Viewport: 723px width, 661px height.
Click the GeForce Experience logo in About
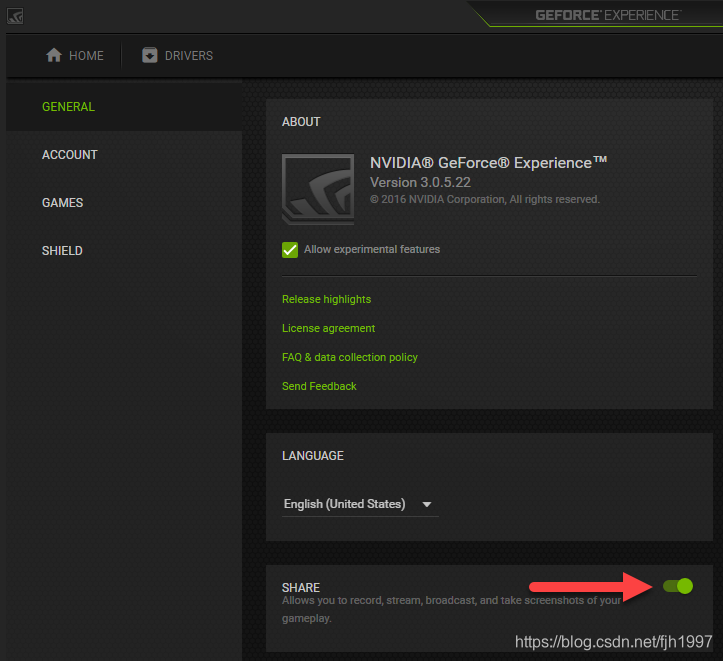318,189
